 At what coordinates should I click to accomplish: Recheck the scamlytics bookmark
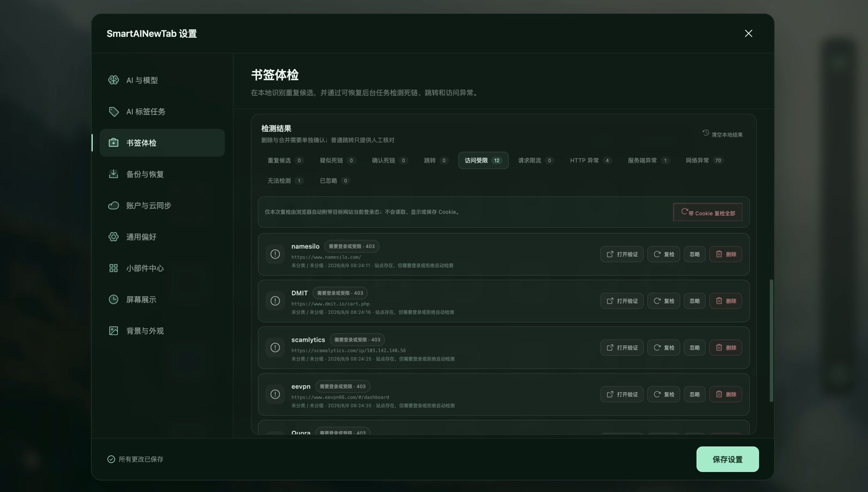click(663, 348)
